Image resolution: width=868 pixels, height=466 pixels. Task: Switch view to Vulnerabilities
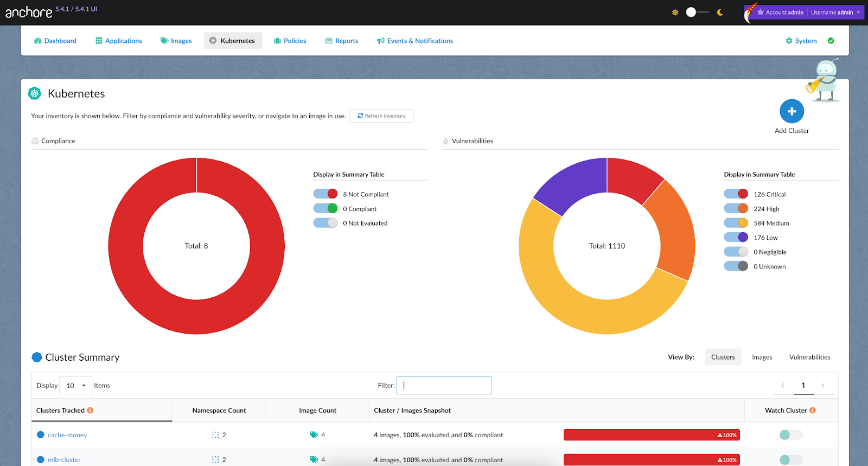[809, 357]
